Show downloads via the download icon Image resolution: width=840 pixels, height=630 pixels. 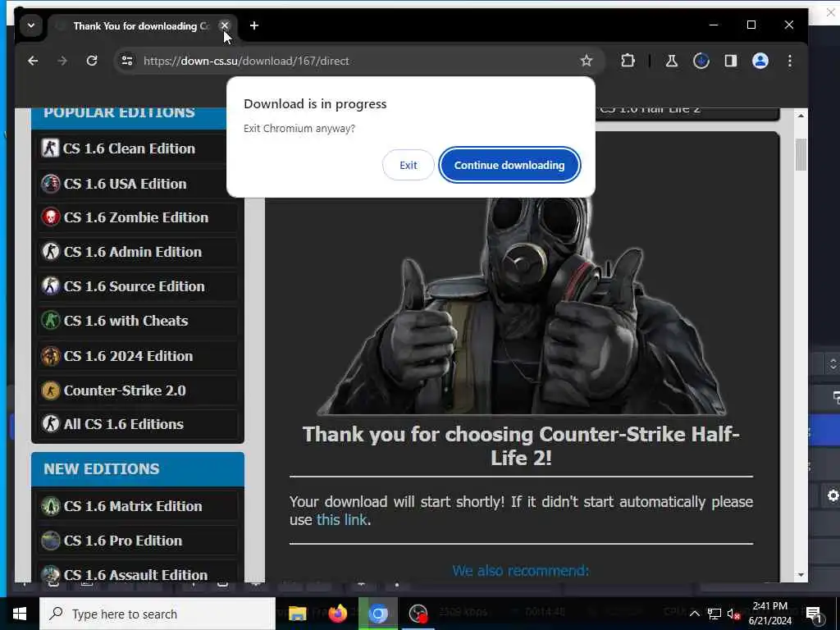701,61
